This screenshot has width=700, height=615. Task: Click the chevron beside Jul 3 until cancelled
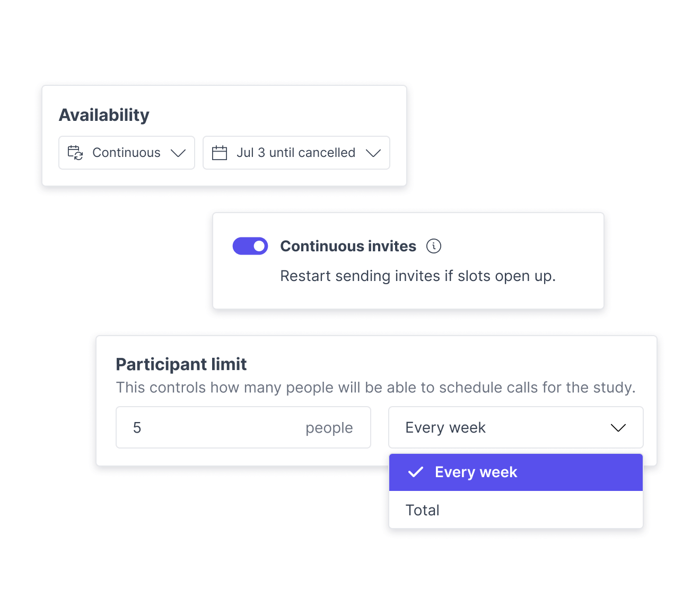coord(373,153)
